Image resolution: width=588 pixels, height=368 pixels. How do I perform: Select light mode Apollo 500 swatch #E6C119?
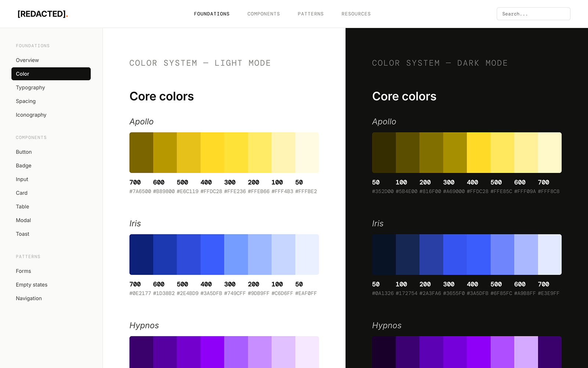coord(189,153)
